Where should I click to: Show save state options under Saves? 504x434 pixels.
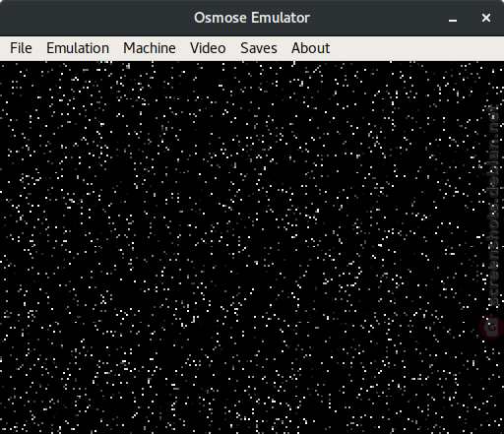[259, 48]
